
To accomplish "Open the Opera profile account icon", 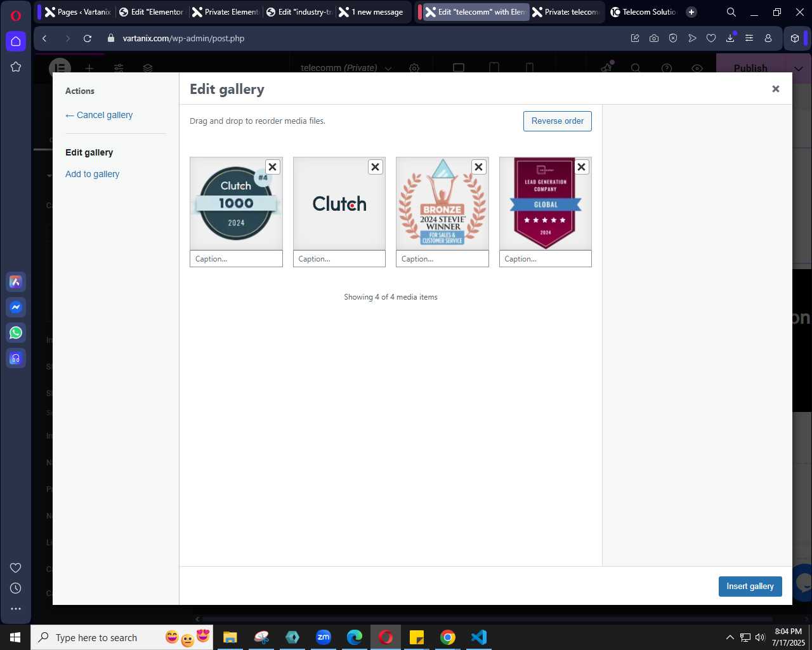I will (768, 38).
